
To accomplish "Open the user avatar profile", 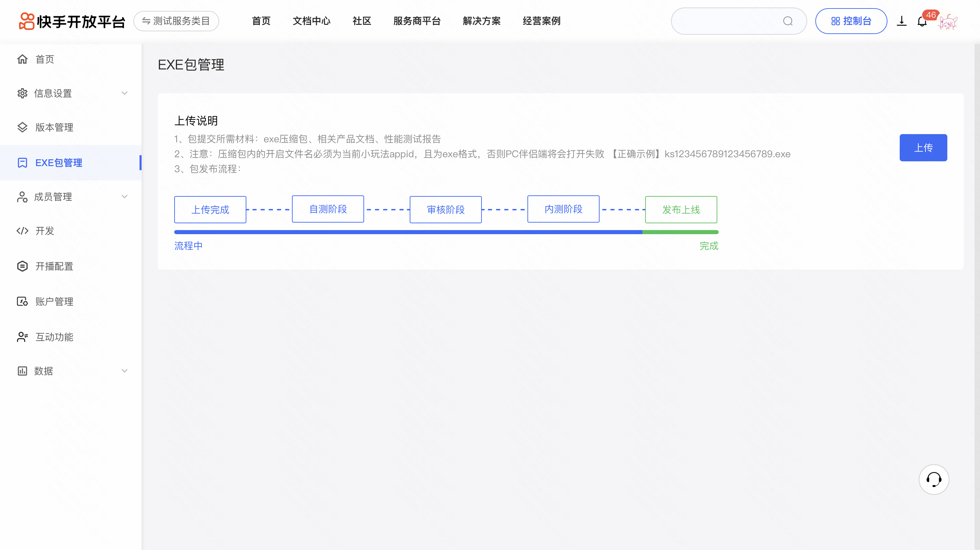I will pyautogui.click(x=948, y=22).
